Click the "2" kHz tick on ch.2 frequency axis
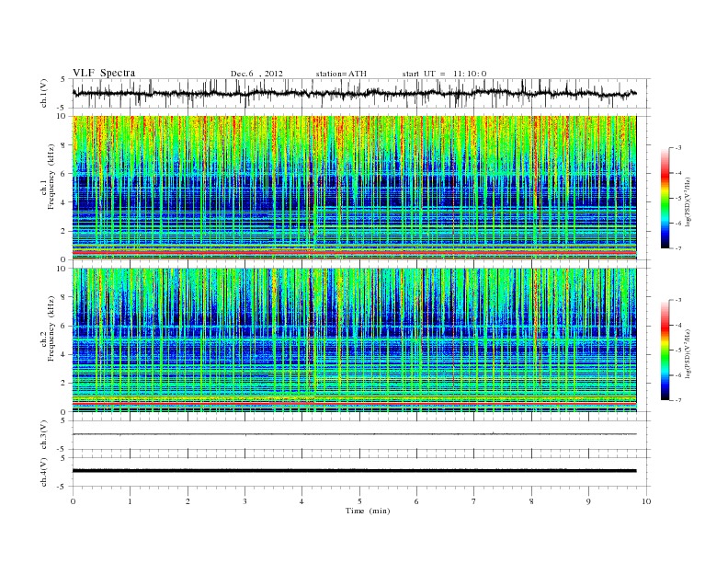This screenshot has width=728, height=563. [63, 384]
